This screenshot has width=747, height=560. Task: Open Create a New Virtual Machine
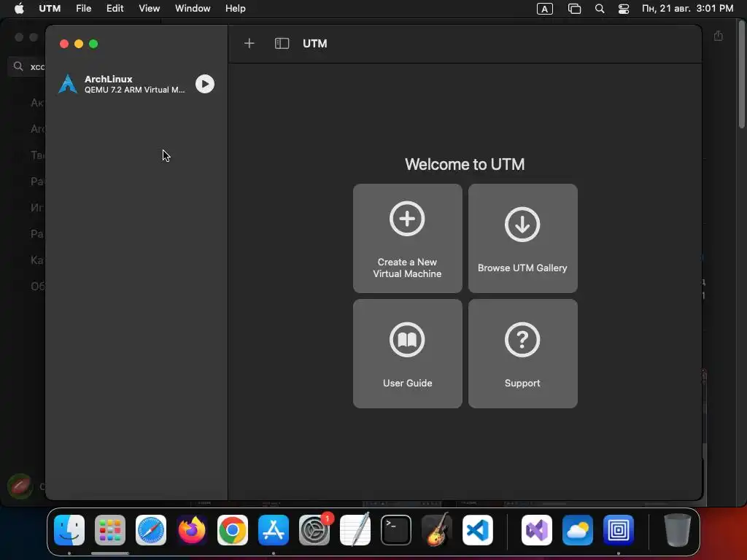(407, 238)
